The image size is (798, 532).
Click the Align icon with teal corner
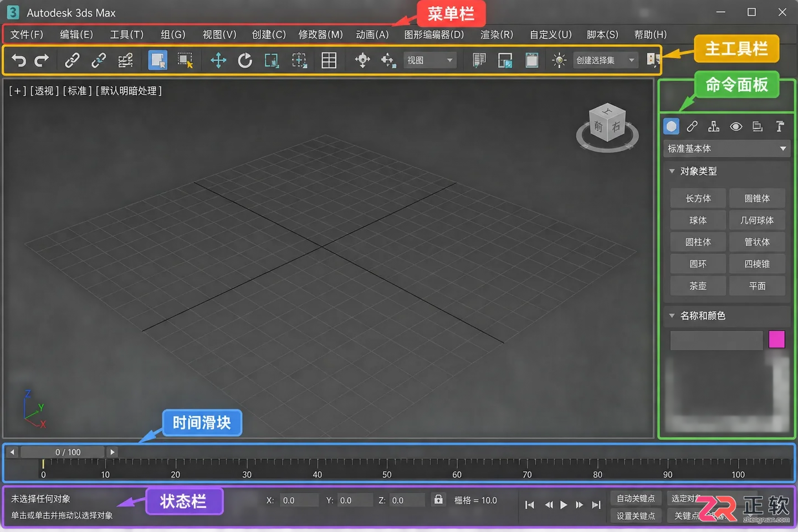click(x=505, y=60)
